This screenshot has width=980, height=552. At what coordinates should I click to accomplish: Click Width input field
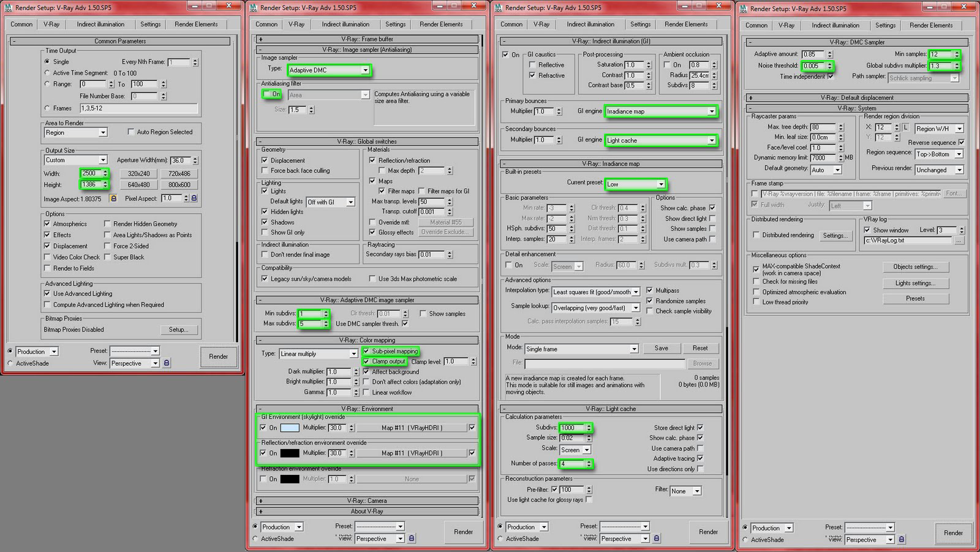click(91, 173)
